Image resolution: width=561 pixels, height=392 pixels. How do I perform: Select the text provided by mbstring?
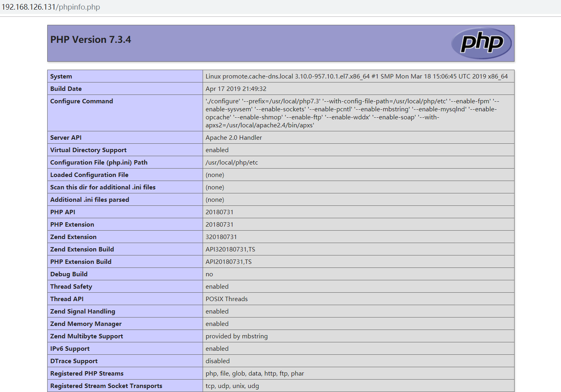[237, 336]
